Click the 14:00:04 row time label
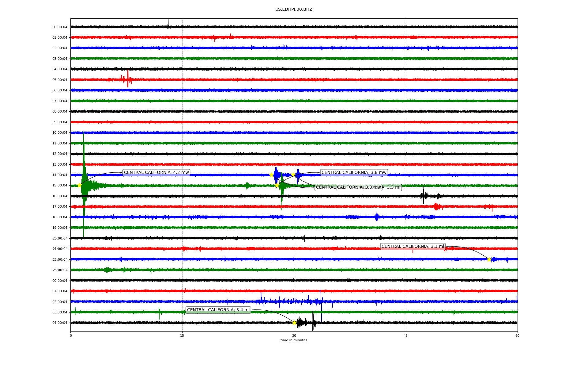The image size is (588, 368). tap(60, 175)
